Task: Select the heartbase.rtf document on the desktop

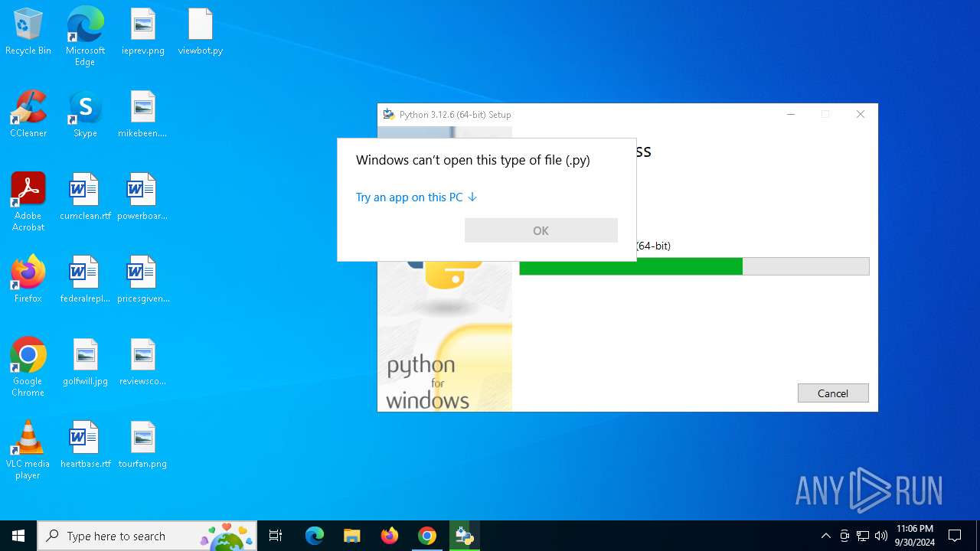Action: point(85,445)
